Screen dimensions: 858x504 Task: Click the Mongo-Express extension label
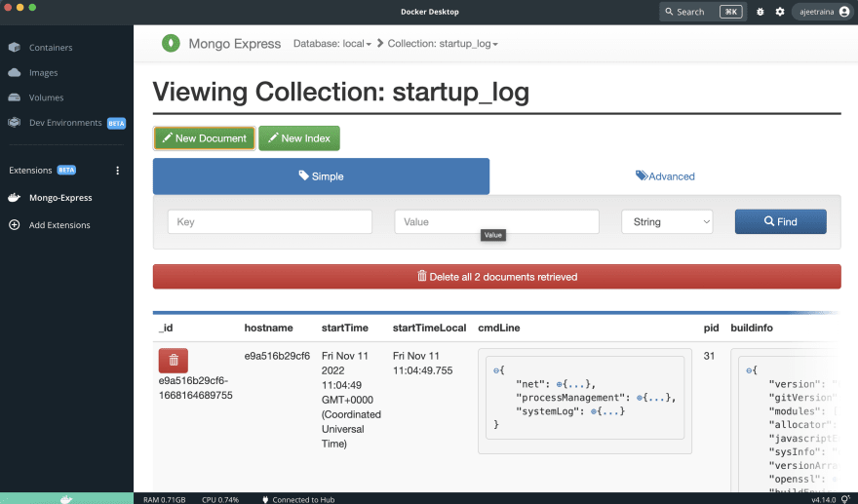(60, 198)
